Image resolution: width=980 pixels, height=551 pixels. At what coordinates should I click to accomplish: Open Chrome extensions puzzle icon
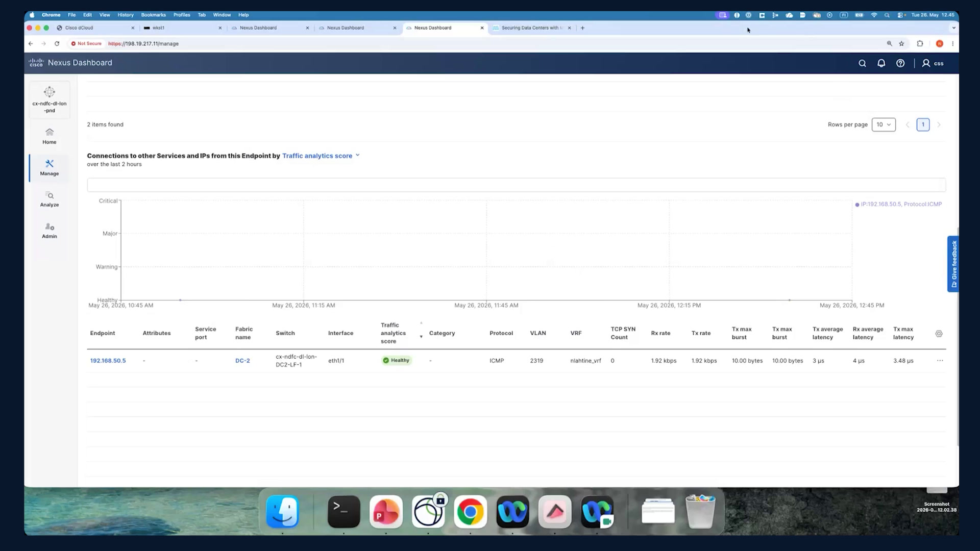920,44
